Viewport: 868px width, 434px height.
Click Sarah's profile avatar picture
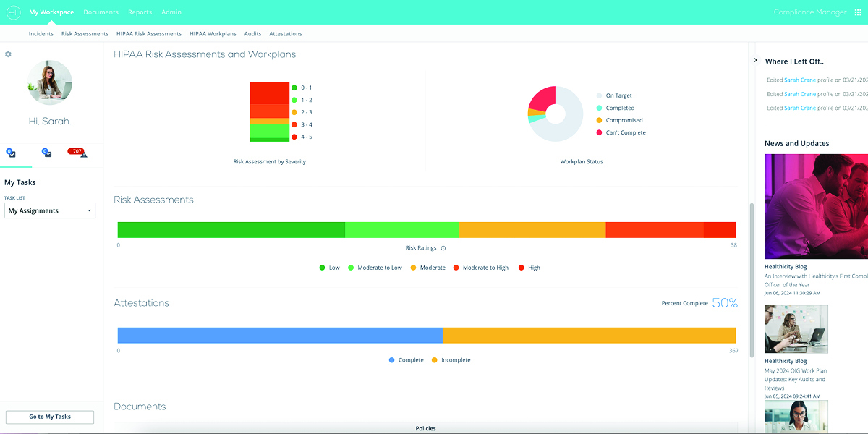(50, 82)
